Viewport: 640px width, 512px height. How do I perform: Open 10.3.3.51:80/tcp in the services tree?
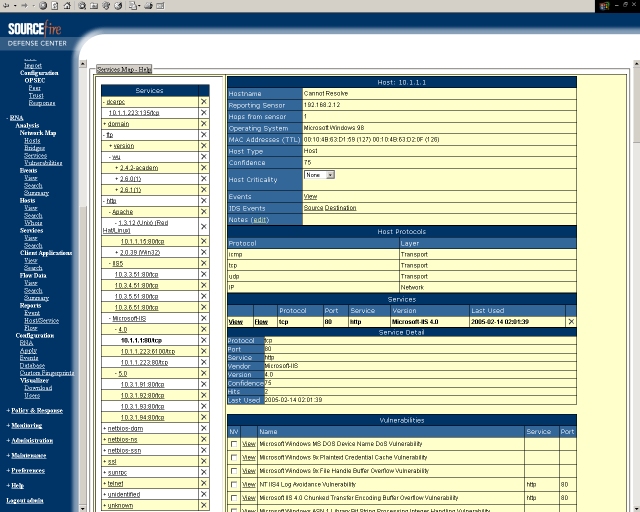pos(136,274)
